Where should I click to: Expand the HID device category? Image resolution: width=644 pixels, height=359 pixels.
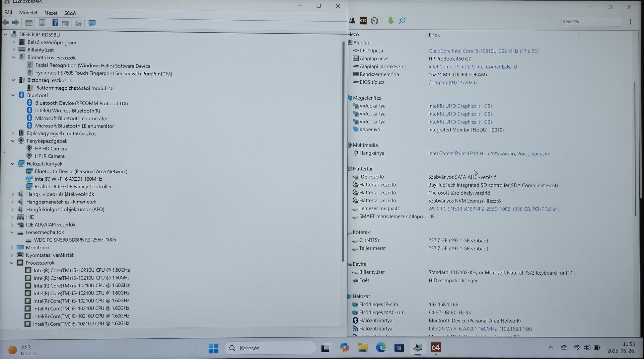(13, 217)
